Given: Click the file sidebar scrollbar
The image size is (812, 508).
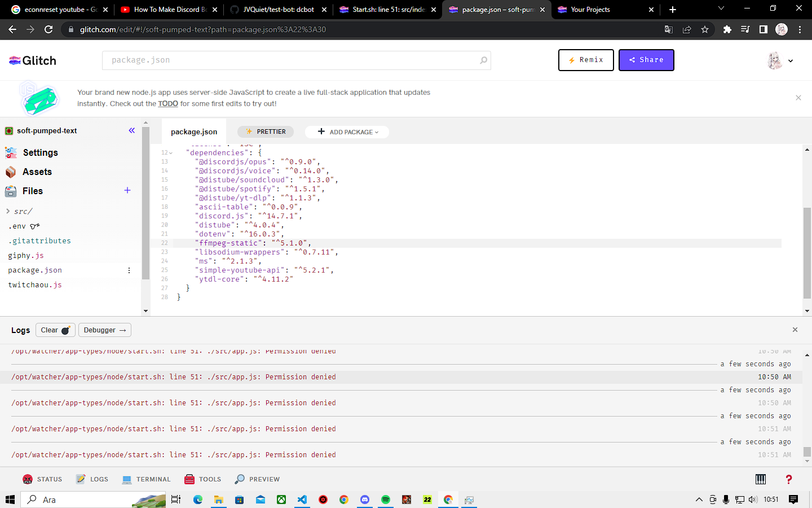Looking at the screenshot, I should [145, 203].
